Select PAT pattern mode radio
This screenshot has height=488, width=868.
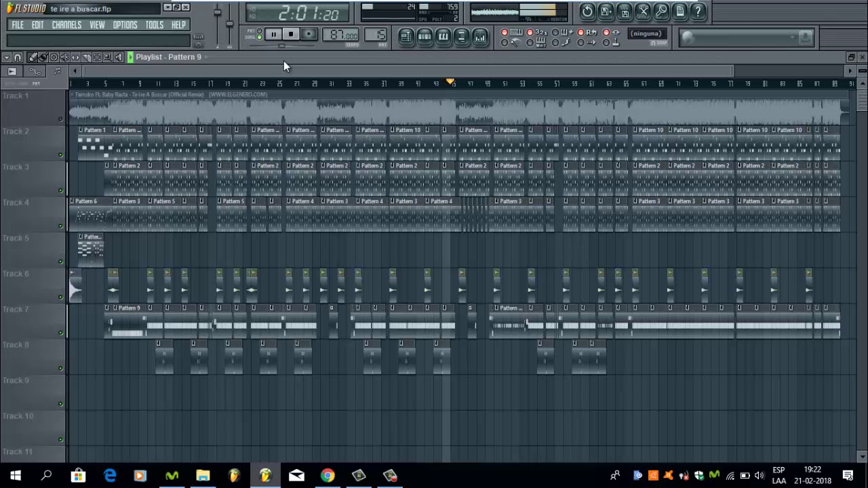(x=259, y=30)
